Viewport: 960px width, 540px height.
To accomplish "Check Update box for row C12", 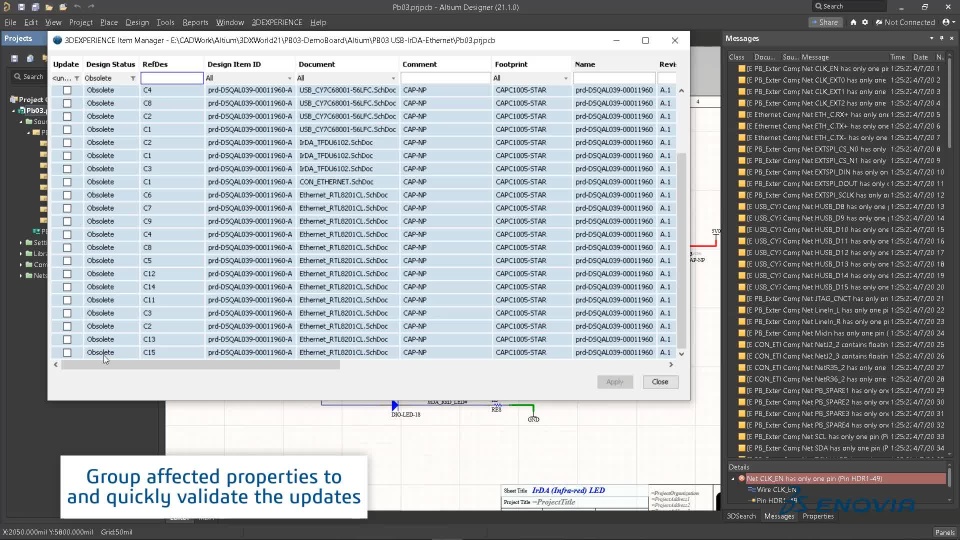I will (67, 274).
